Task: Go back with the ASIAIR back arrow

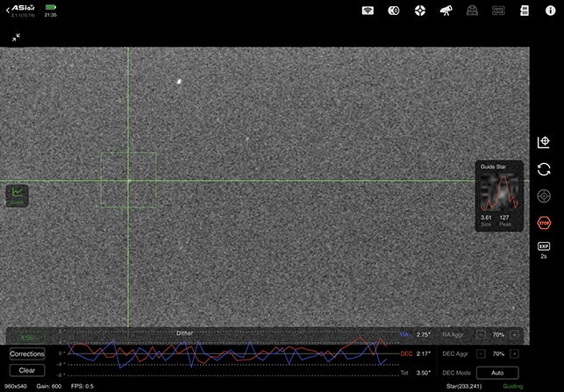Action: [x=8, y=11]
